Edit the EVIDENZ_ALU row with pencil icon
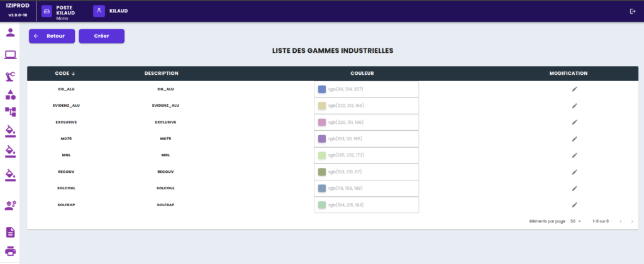Screen dimensions: 644x264 (575, 106)
